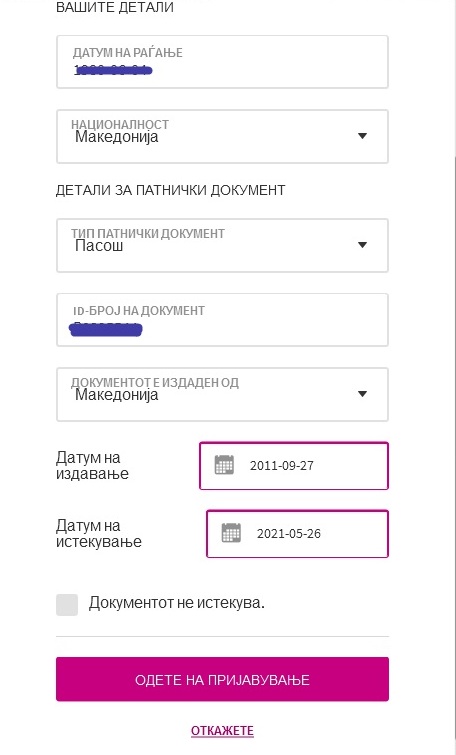Click the Пасош document type value
Screen dimensions: 456x755
pyautogui.click(x=99, y=246)
